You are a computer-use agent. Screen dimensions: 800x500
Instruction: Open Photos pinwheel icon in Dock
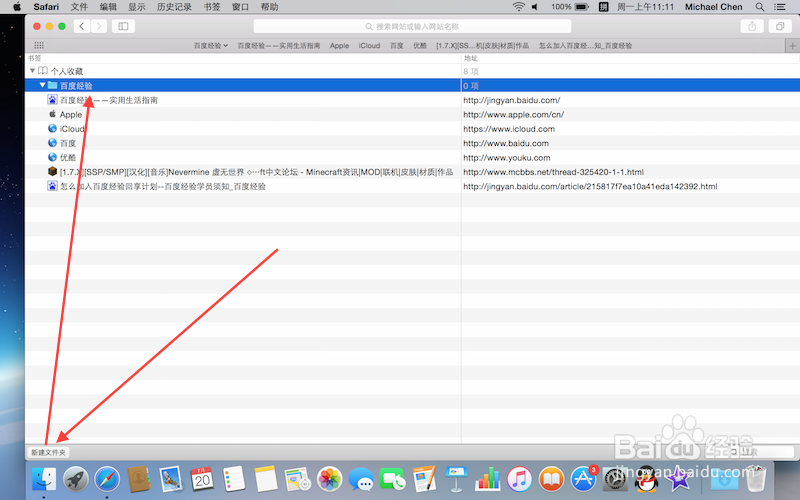pyautogui.click(x=330, y=480)
